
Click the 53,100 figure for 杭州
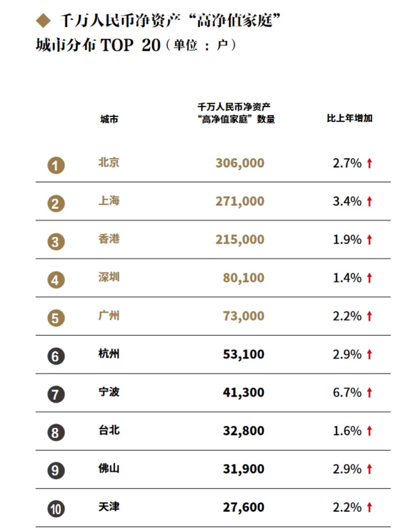[x=244, y=354]
